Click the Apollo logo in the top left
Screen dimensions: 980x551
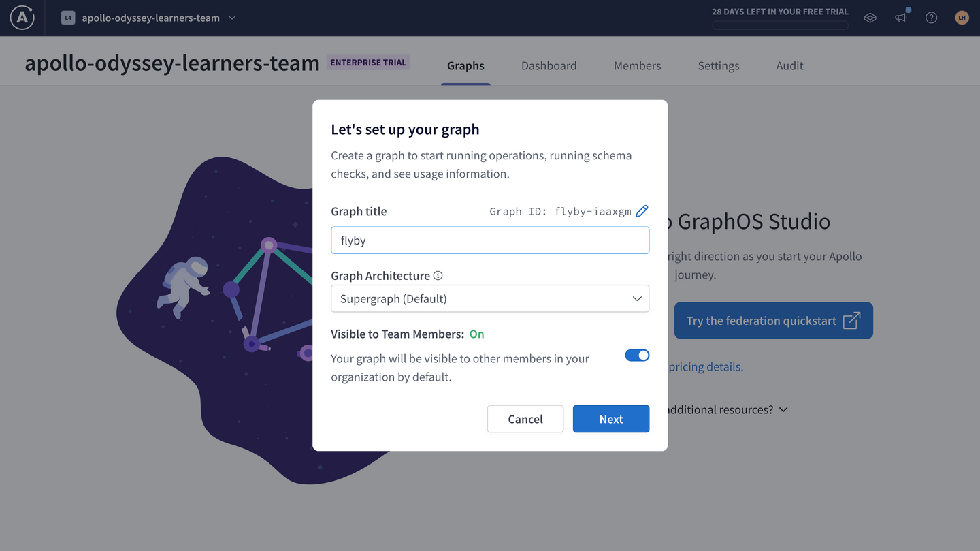pyautogui.click(x=22, y=18)
